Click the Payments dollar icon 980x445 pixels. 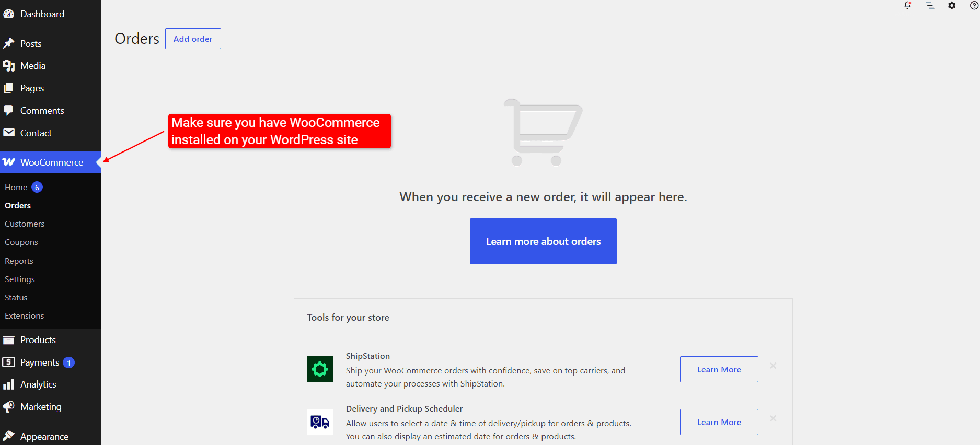click(x=8, y=362)
